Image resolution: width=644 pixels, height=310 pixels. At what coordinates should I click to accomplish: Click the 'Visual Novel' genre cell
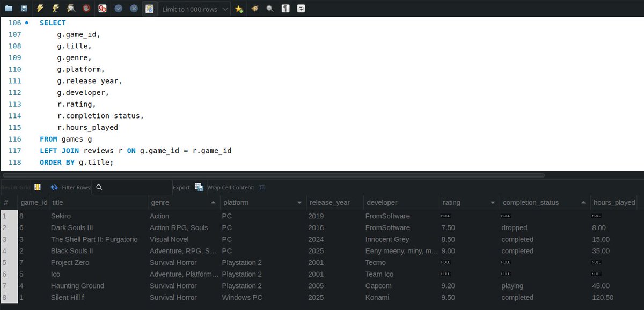184,239
